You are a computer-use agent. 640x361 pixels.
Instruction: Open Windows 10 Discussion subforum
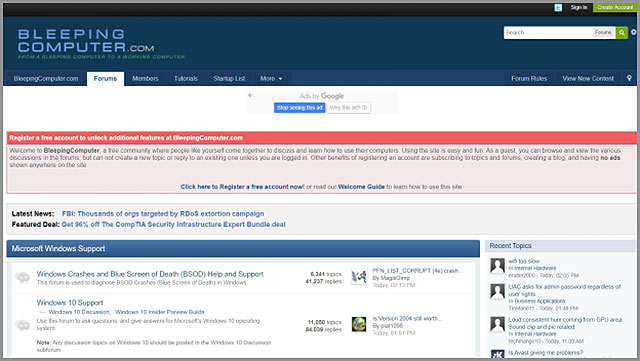[x=79, y=312]
